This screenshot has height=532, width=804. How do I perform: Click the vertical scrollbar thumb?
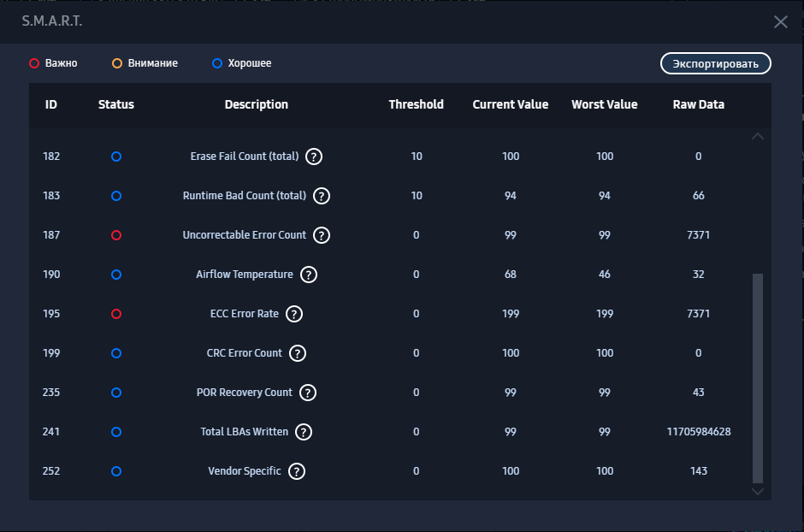(757, 376)
